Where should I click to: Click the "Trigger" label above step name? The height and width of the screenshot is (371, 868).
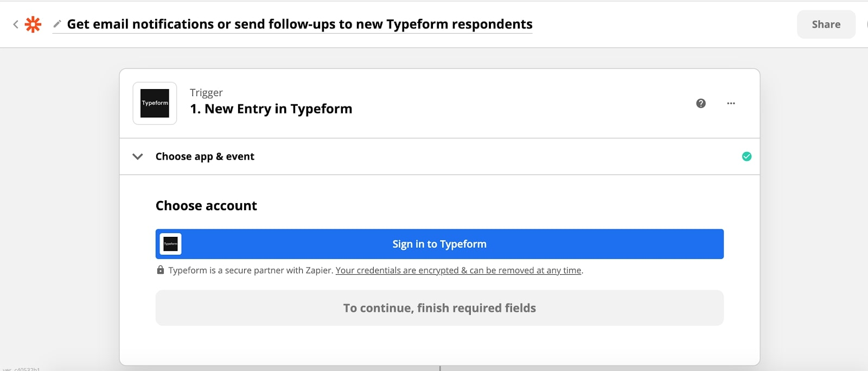coord(206,93)
